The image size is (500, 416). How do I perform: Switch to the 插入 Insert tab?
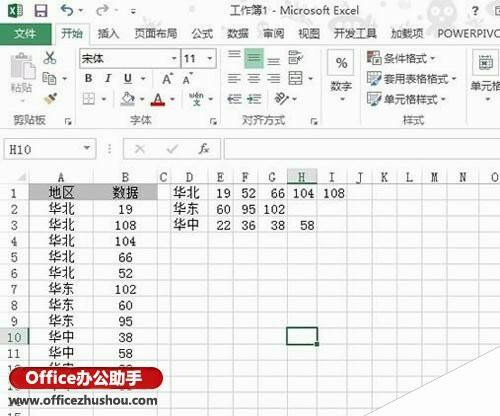[x=108, y=33]
